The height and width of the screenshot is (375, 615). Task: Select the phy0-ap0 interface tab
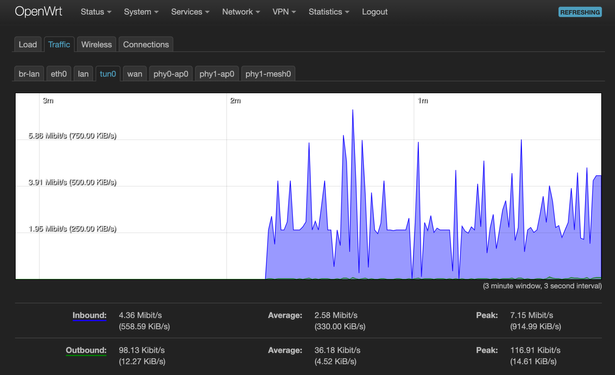click(171, 74)
